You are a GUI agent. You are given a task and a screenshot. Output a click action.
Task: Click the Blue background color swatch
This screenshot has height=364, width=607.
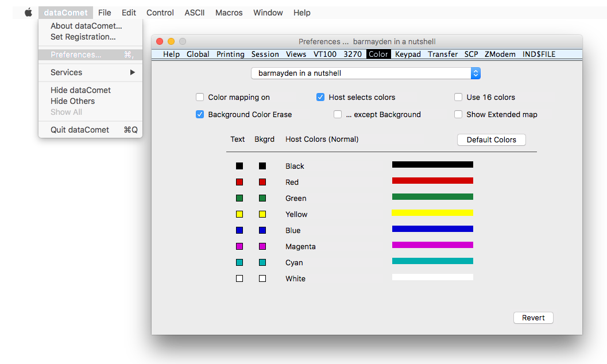coord(262,230)
